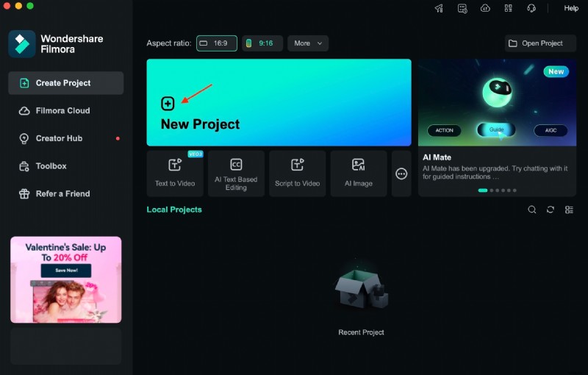The height and width of the screenshot is (375, 588).
Task: Select the 9:16 aspect ratio
Action: coord(262,43)
